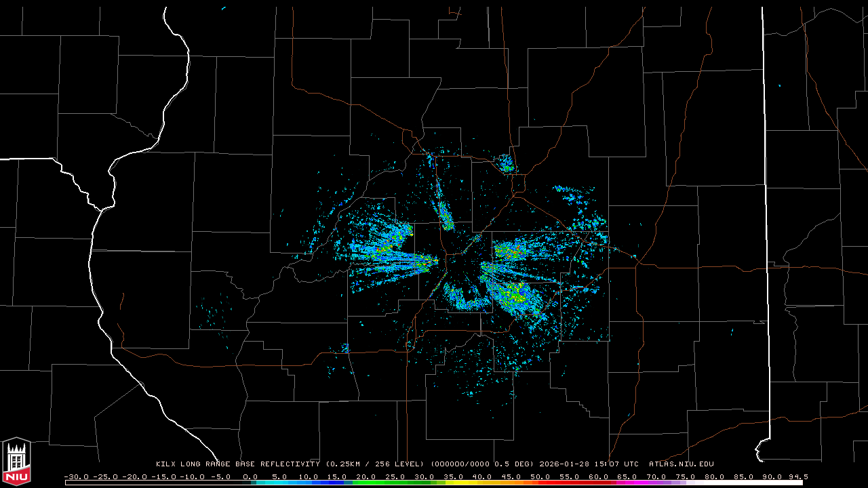This screenshot has height=488, width=868.
Task: Click the 0.5 DEG elevation text
Action: click(x=513, y=464)
